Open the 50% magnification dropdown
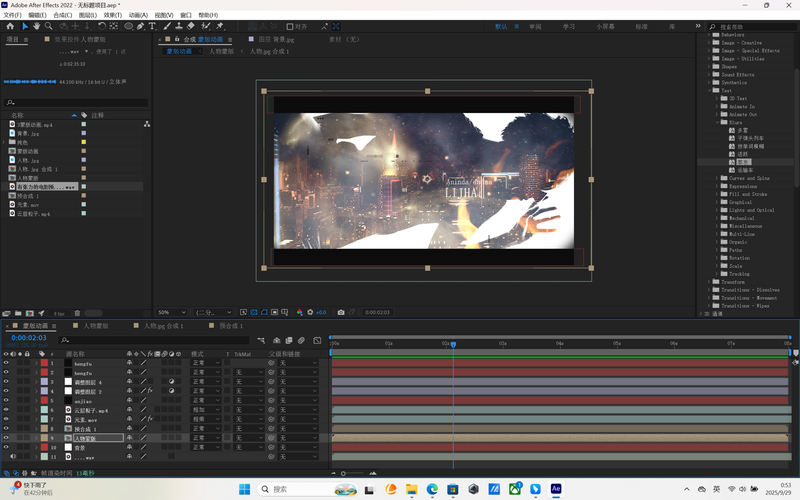The image size is (800, 500). pos(171,312)
